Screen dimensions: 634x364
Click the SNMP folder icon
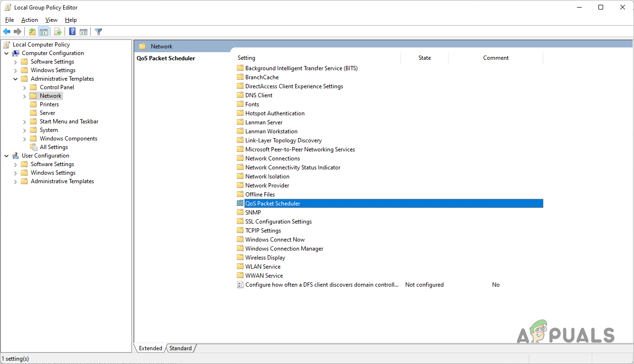pyautogui.click(x=240, y=213)
